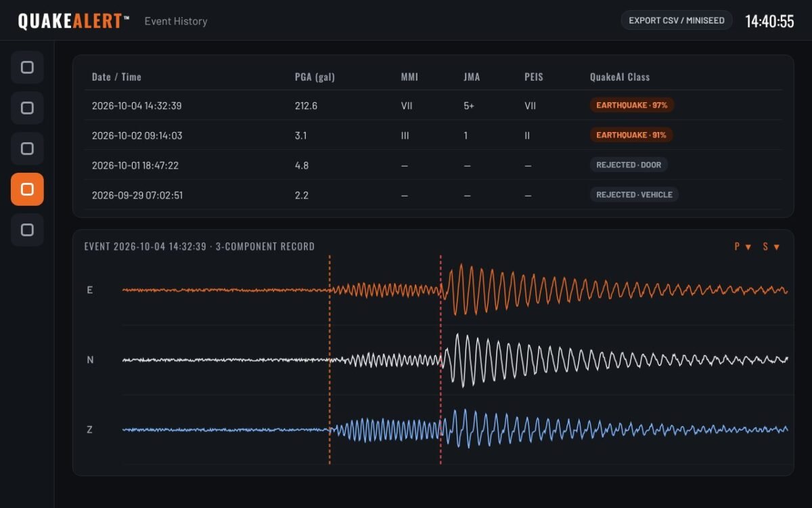Click the QuakeAI Class column header
The image size is (812, 508).
tap(620, 77)
